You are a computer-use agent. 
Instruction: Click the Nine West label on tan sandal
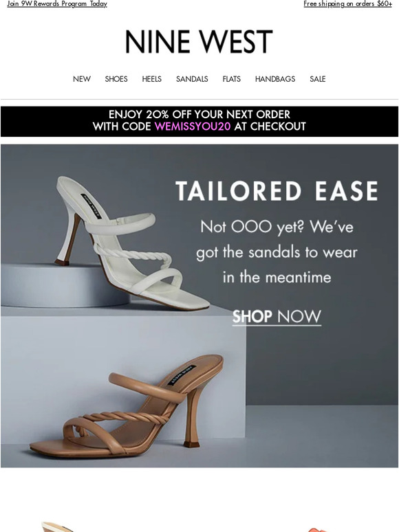coord(182,375)
